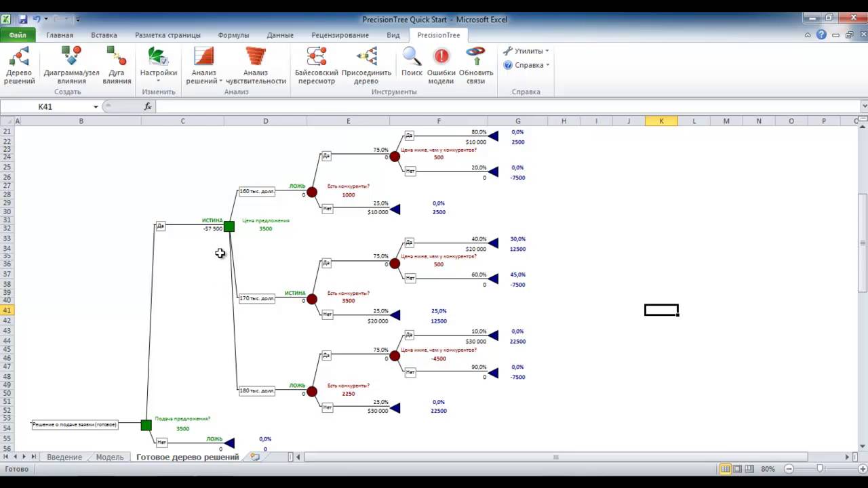Show Ошибки модели
The height and width of the screenshot is (488, 868).
[441, 66]
